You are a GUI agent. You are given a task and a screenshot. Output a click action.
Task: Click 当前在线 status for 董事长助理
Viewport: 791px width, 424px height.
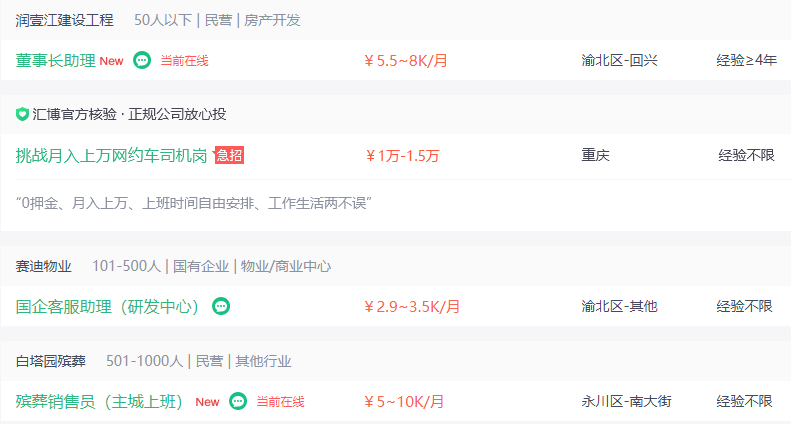click(184, 61)
